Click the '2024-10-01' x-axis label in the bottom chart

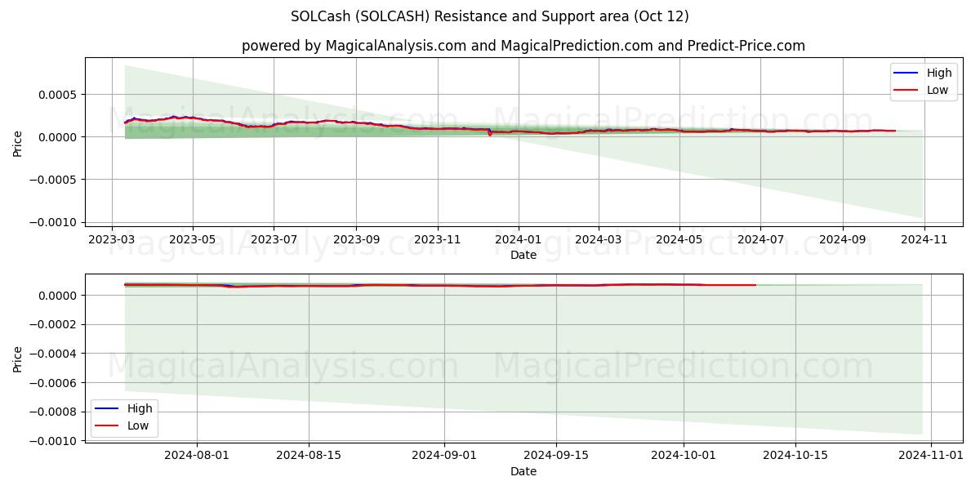pyautogui.click(x=684, y=457)
